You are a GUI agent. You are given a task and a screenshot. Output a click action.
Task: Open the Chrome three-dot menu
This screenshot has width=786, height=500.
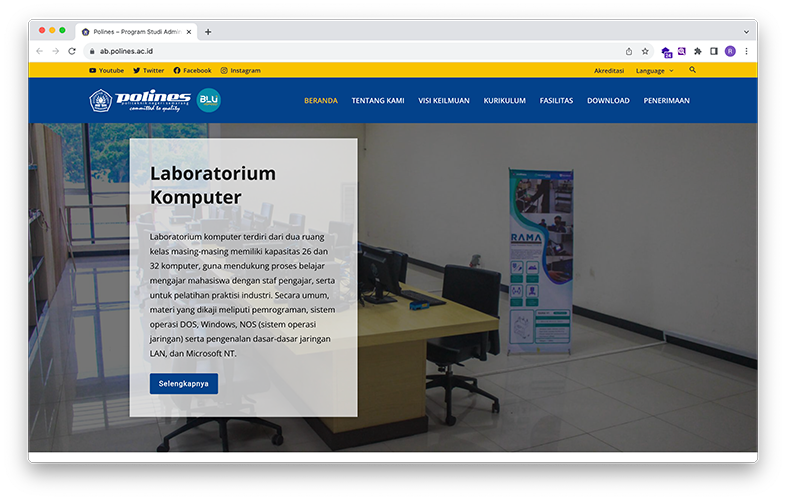pyautogui.click(x=746, y=51)
